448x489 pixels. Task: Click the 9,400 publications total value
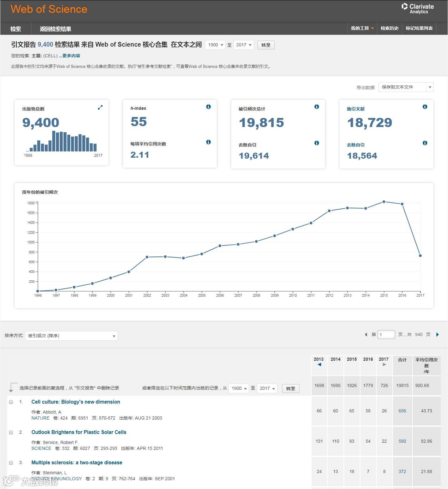pos(41,122)
